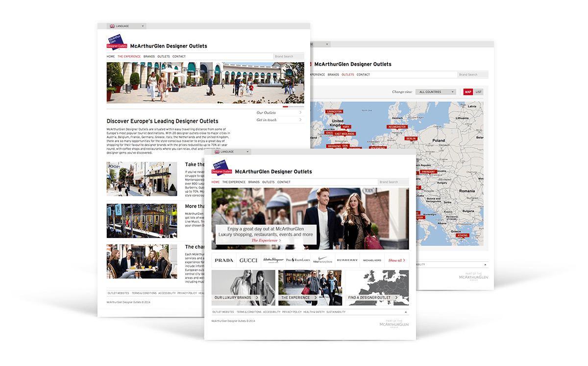588x366 pixels.
Task: Click the Bridgend outlet map marker
Action: 334,146
